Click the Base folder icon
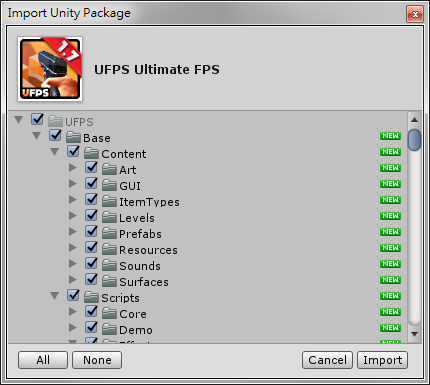The image size is (430, 385). [x=73, y=137]
